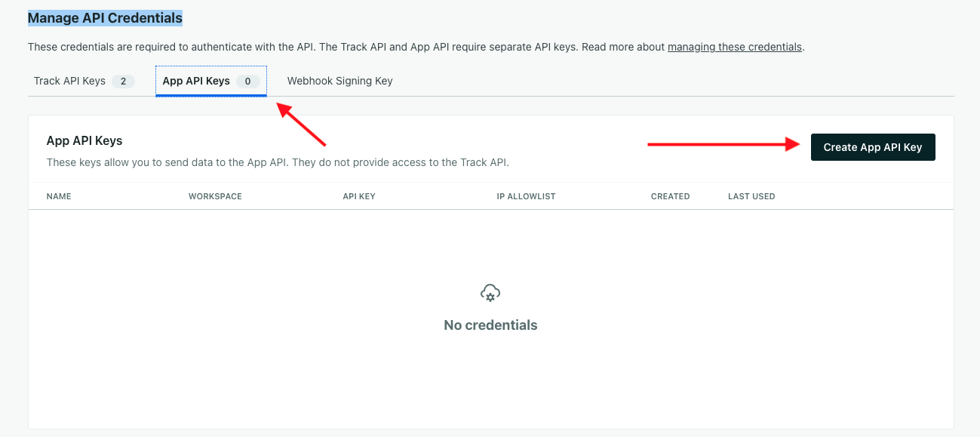Sort the table by the WORKSPACE column
The width and height of the screenshot is (980, 437).
(x=215, y=196)
